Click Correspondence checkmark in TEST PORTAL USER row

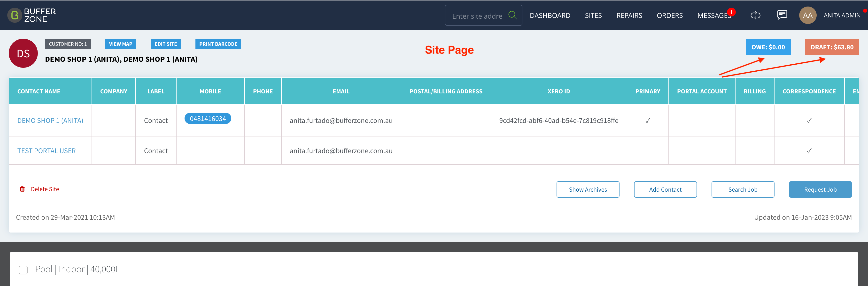pyautogui.click(x=809, y=151)
